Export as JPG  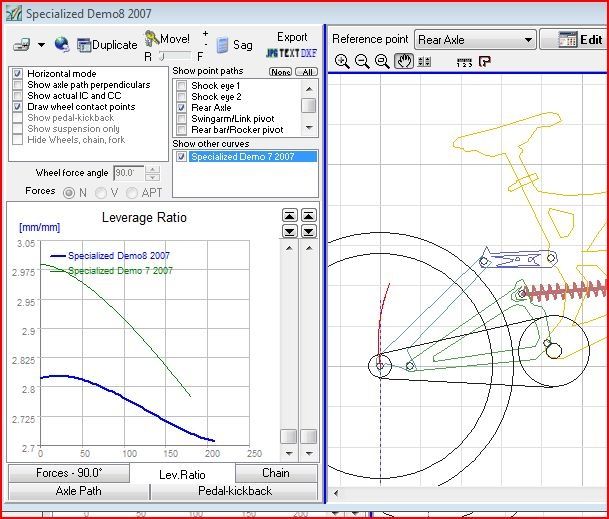click(272, 53)
